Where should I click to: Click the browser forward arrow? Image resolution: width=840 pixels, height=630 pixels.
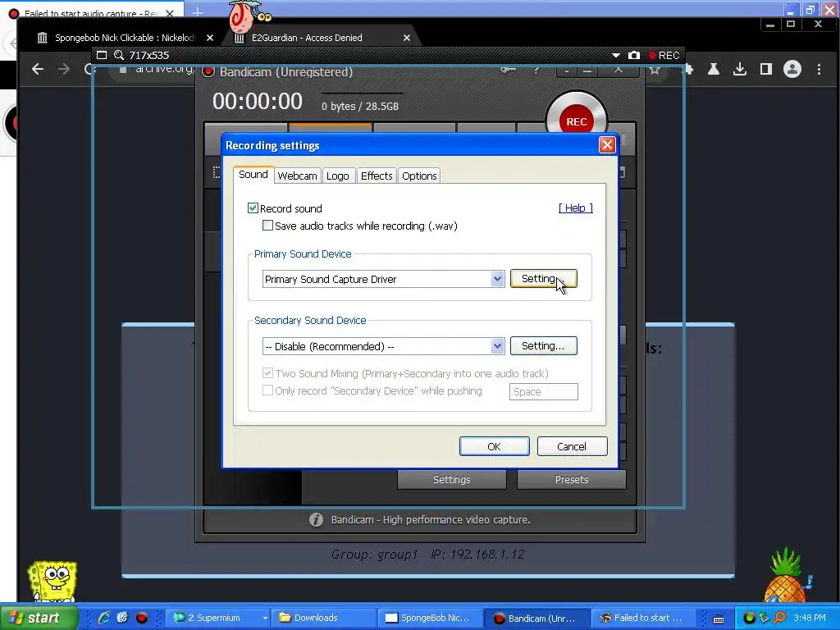click(64, 69)
